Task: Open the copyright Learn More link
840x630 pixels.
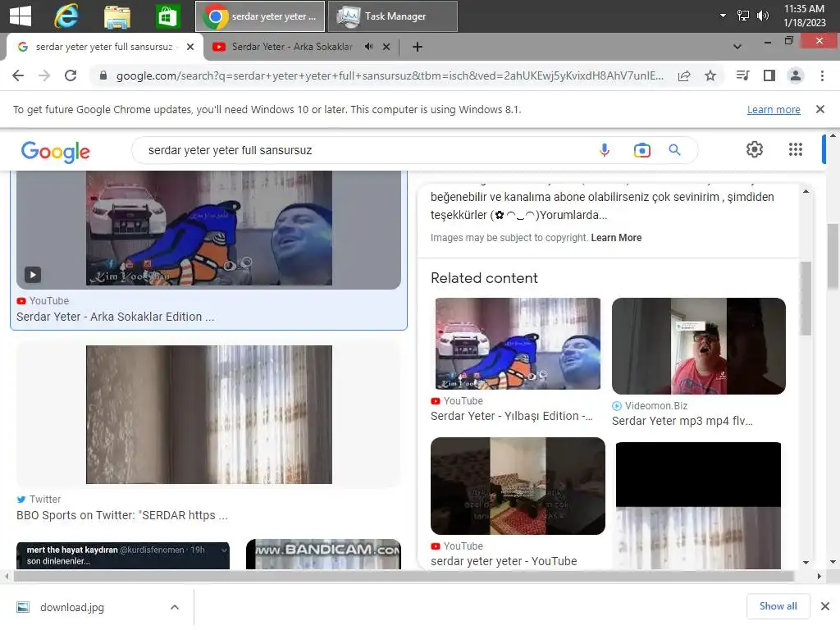Action: point(616,237)
